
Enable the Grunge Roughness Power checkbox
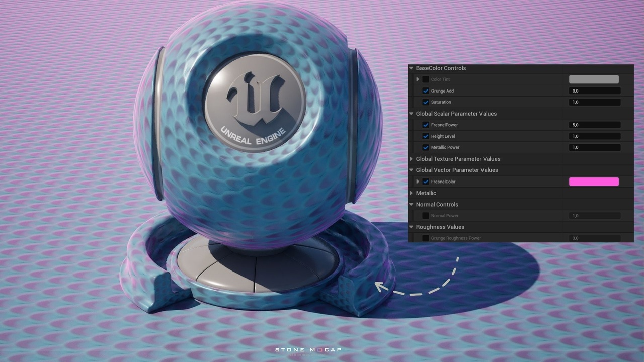[x=426, y=238]
